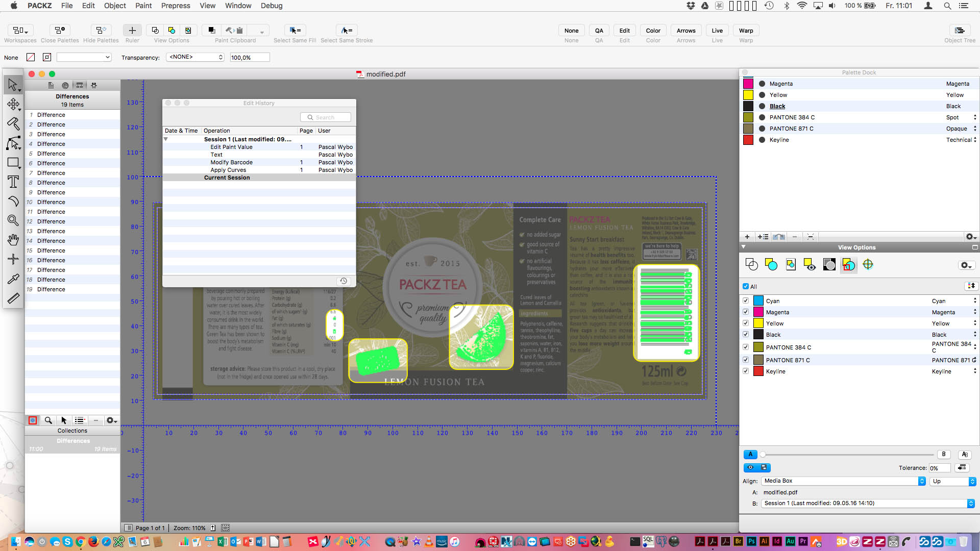The width and height of the screenshot is (980, 551).
Task: Click outline view icon in View Options panel
Action: tap(752, 264)
